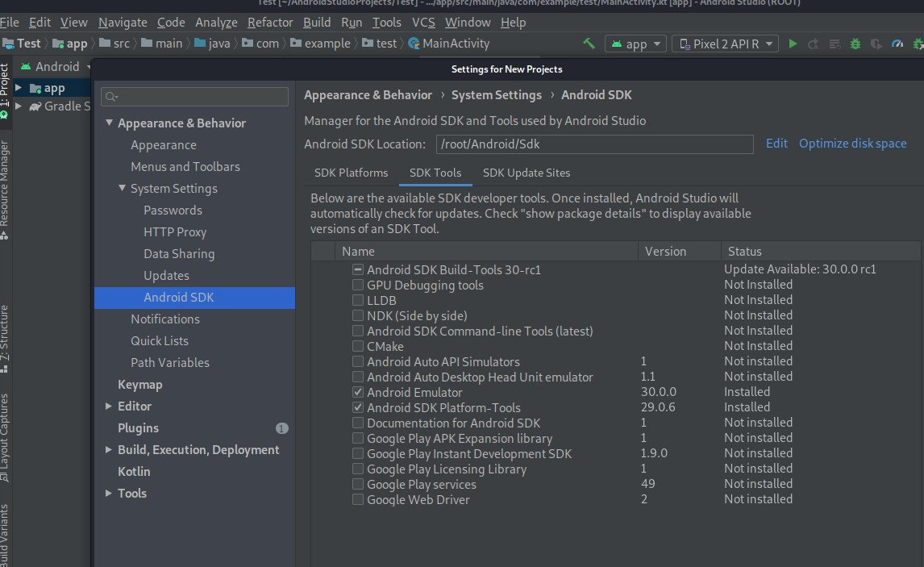This screenshot has height=567, width=924.
Task: Open the Profiler gauge icon
Action: (897, 44)
